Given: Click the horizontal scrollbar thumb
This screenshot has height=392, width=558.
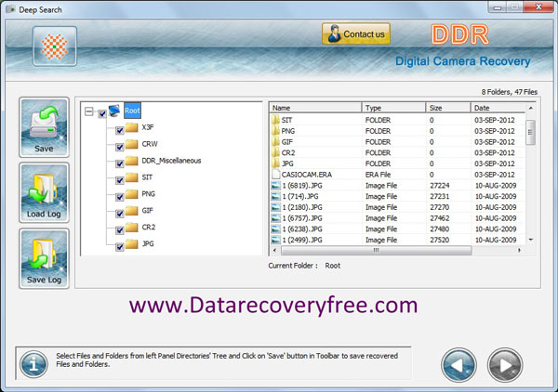Looking at the screenshot, I should click(376, 250).
